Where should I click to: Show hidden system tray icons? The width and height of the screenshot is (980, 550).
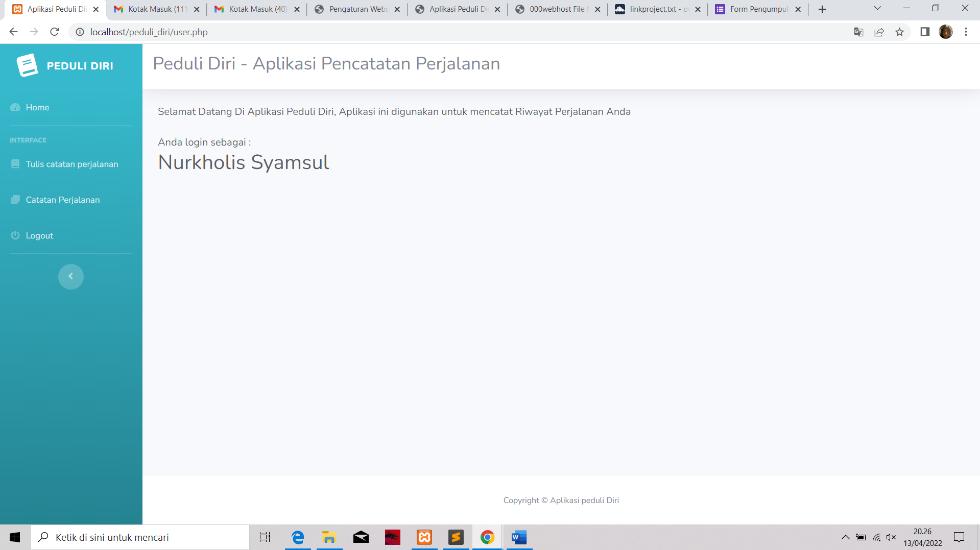pyautogui.click(x=845, y=537)
